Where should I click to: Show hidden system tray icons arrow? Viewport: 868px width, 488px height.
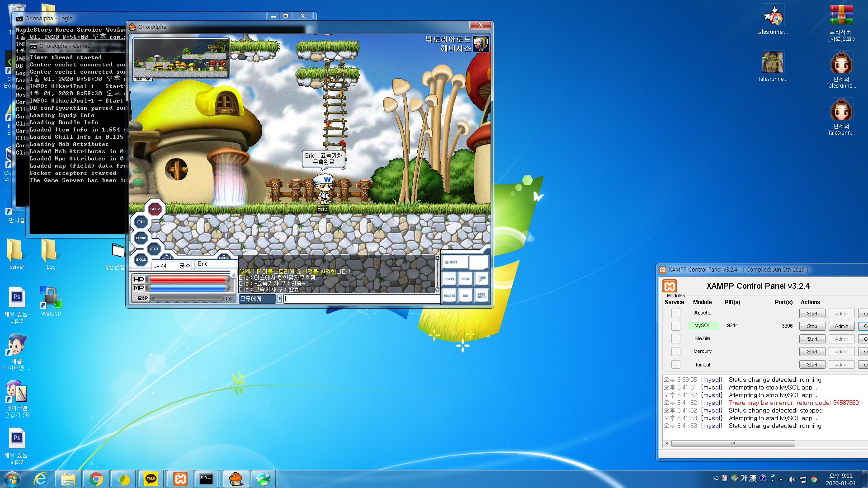(781, 479)
